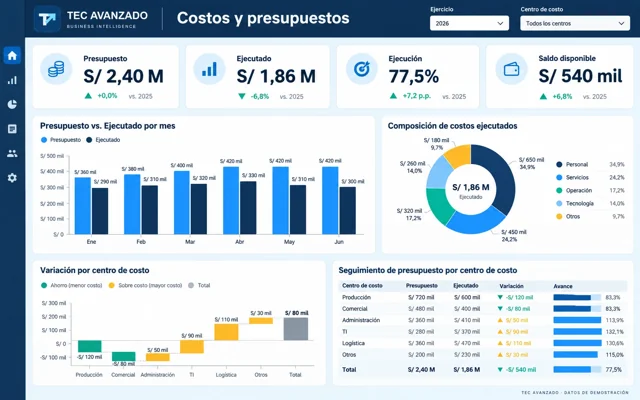Sort by Centro de costo column header
The image size is (640, 400).
(x=362, y=286)
